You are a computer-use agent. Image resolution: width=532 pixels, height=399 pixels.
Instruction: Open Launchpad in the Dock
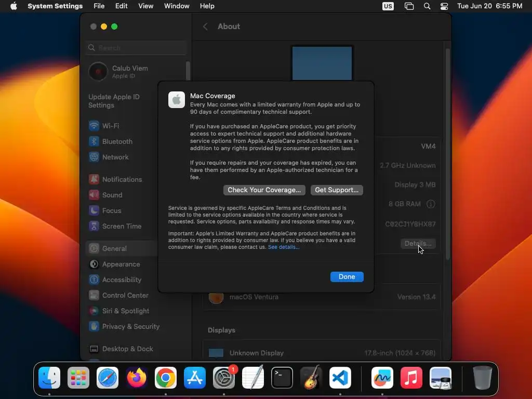pos(78,378)
